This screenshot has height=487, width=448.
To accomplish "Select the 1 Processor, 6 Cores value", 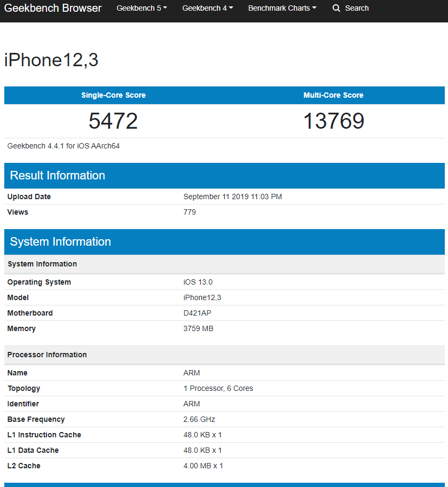I will (218, 388).
